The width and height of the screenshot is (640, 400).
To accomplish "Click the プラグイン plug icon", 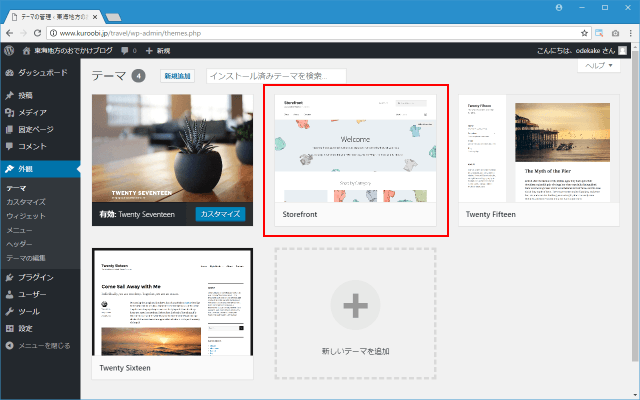I will 9,278.
